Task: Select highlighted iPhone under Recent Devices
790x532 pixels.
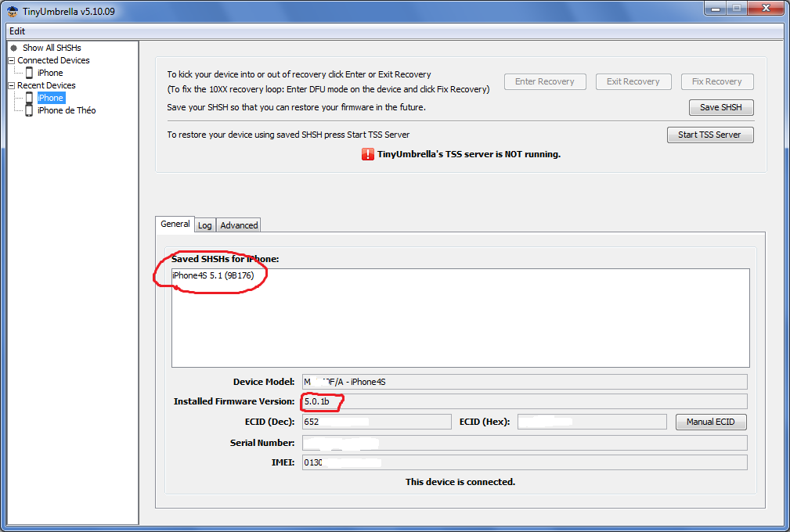Action: click(x=50, y=98)
